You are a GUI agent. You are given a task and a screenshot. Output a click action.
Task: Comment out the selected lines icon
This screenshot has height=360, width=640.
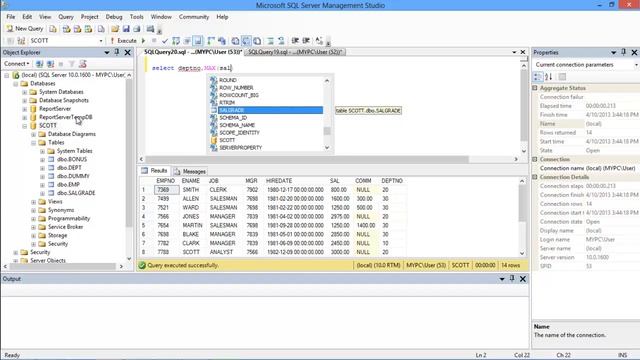tap(270, 40)
